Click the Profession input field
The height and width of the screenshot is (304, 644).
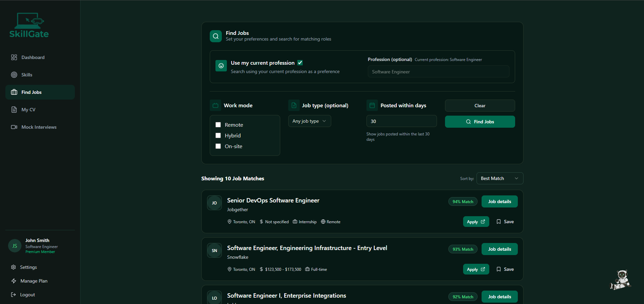438,71
